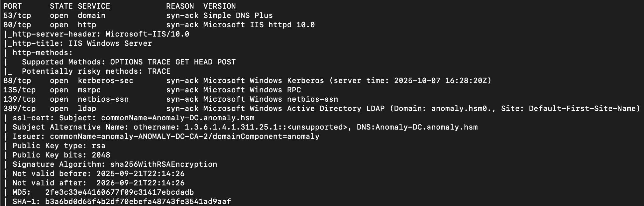Click the msrpc service name
This screenshot has width=644, height=206.
tap(89, 90)
